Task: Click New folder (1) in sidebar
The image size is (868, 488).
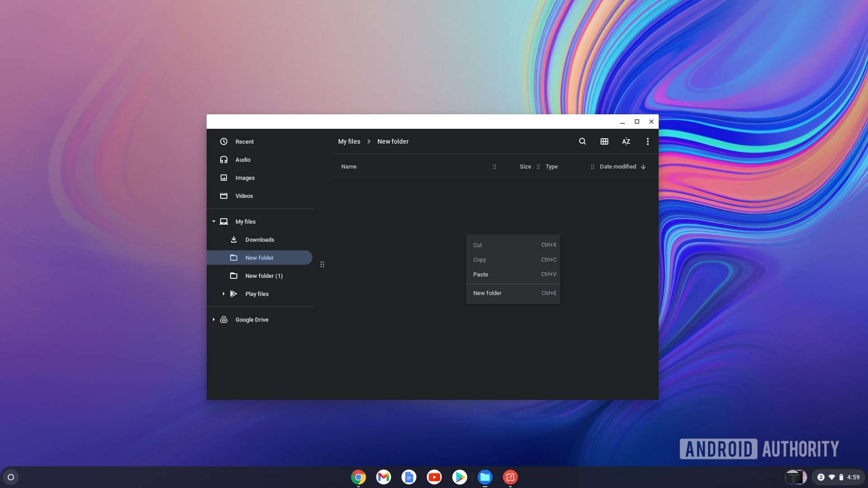Action: (x=264, y=276)
